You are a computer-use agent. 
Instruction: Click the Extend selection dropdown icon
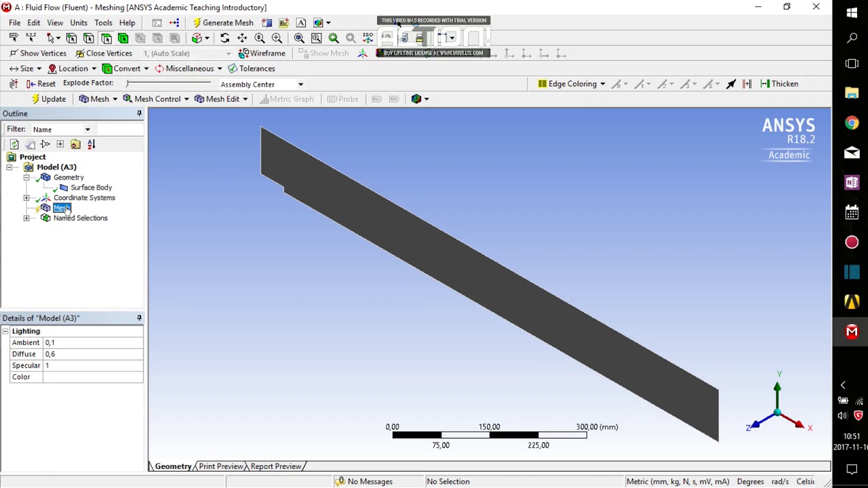pyautogui.click(x=199, y=38)
